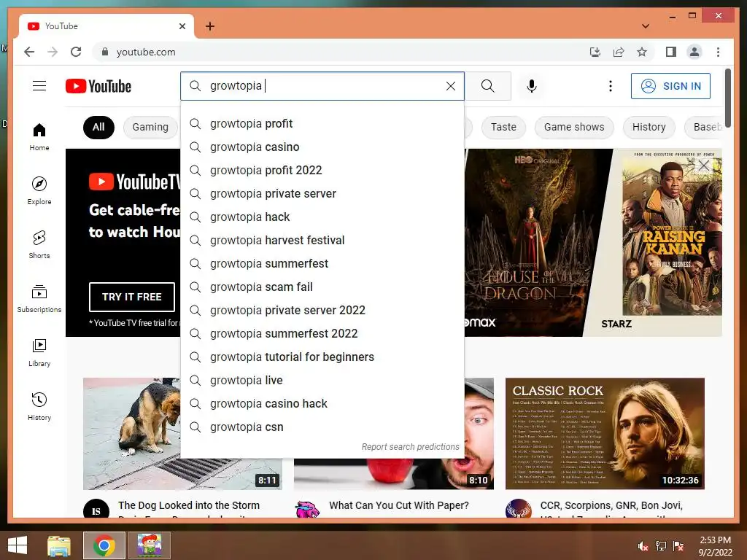Reload the page in Chrome

tap(76, 52)
